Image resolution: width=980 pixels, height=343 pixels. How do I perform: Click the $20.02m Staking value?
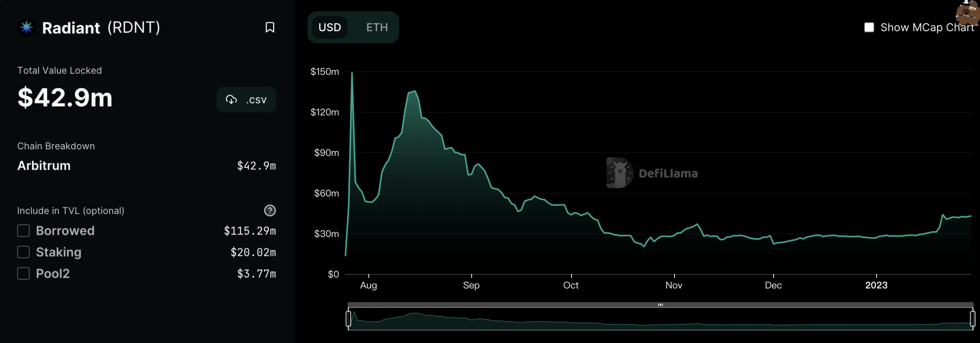(253, 252)
